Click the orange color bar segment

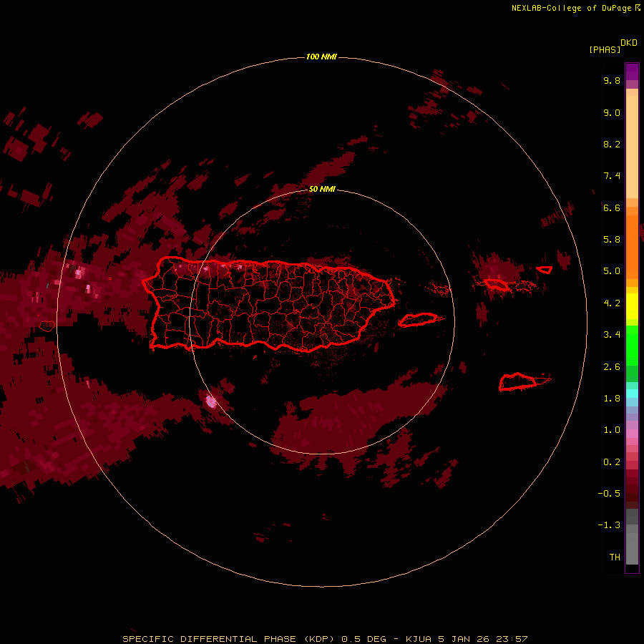coord(632,248)
